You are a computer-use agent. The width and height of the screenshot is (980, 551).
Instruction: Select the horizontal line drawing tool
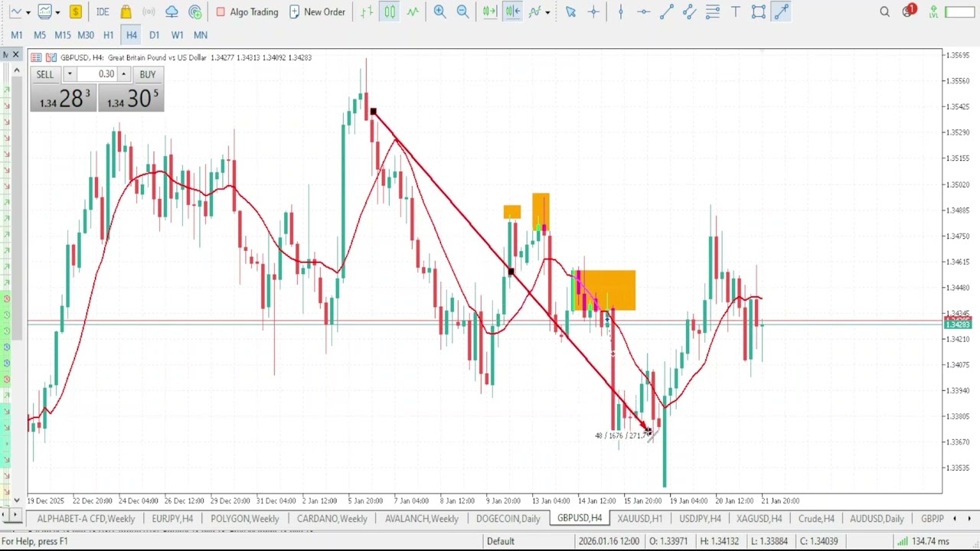[643, 11]
